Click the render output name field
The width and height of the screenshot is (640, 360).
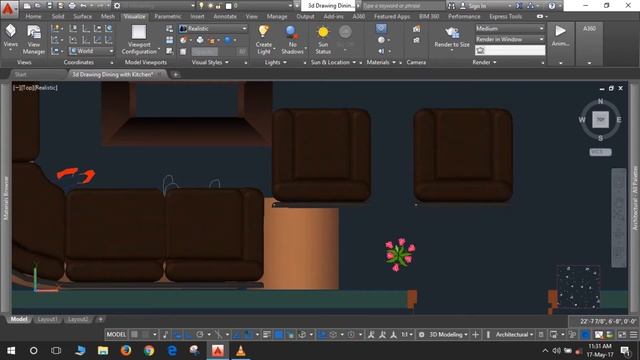pyautogui.click(x=510, y=50)
